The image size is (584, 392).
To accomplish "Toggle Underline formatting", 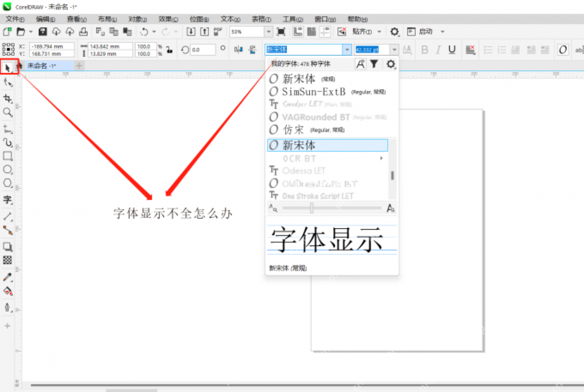I will 452,50.
